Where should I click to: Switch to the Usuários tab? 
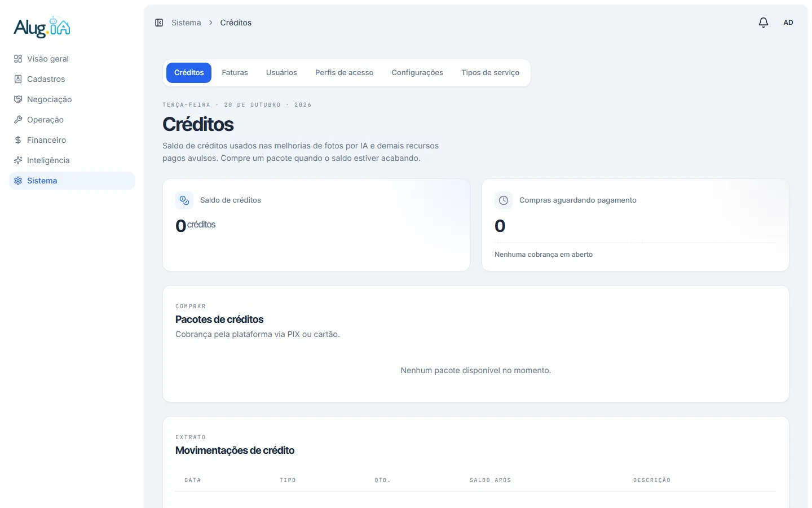click(x=281, y=73)
